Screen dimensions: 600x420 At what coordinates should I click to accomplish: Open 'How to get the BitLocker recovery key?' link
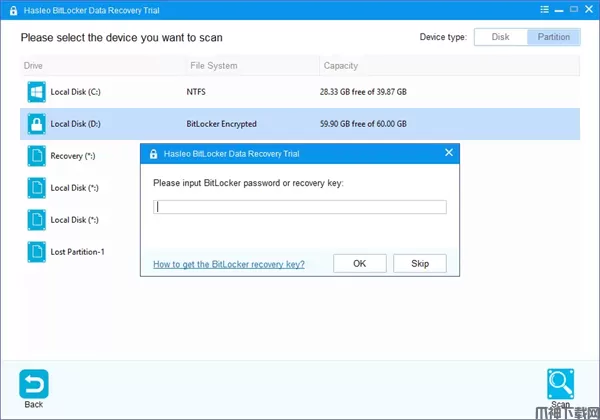(x=229, y=264)
